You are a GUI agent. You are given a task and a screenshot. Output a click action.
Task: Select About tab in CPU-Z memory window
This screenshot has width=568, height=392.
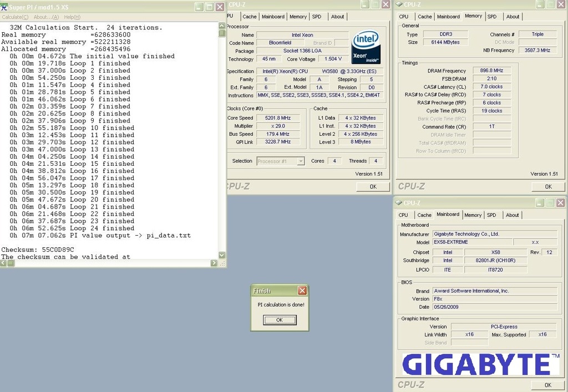513,17
